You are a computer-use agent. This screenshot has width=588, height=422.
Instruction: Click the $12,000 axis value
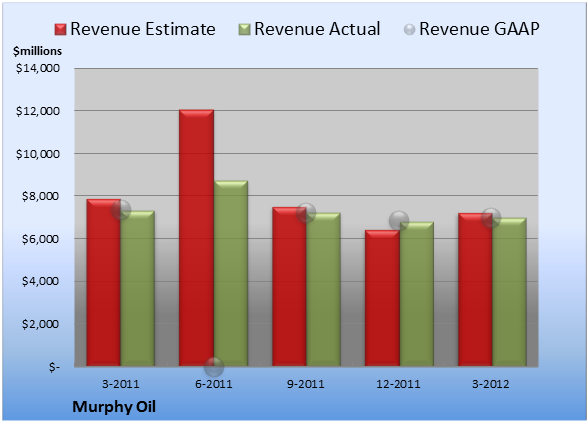[x=38, y=111]
